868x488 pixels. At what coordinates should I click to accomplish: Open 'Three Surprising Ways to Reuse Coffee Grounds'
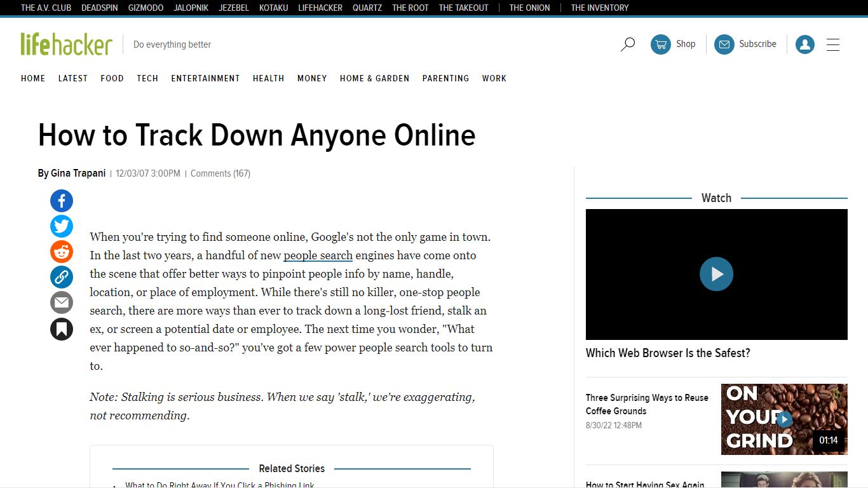point(647,404)
